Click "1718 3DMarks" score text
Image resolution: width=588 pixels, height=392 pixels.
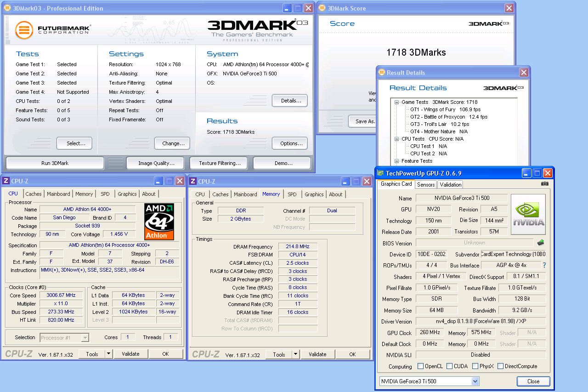[x=416, y=52]
